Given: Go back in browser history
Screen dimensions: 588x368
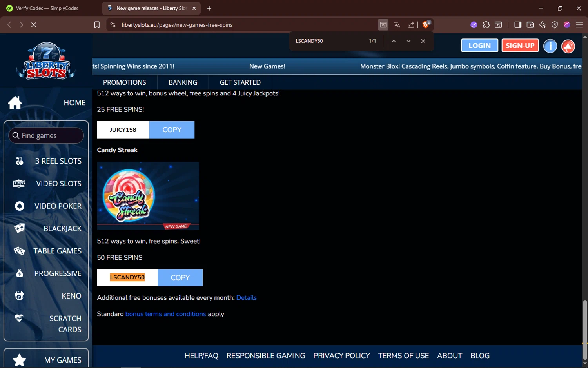Looking at the screenshot, I should (9, 25).
